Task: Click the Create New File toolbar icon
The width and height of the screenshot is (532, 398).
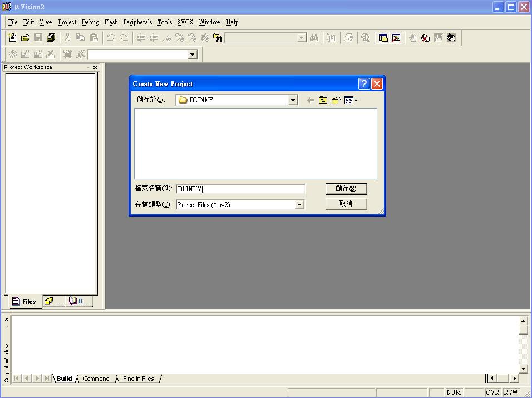Action: pyautogui.click(x=12, y=38)
